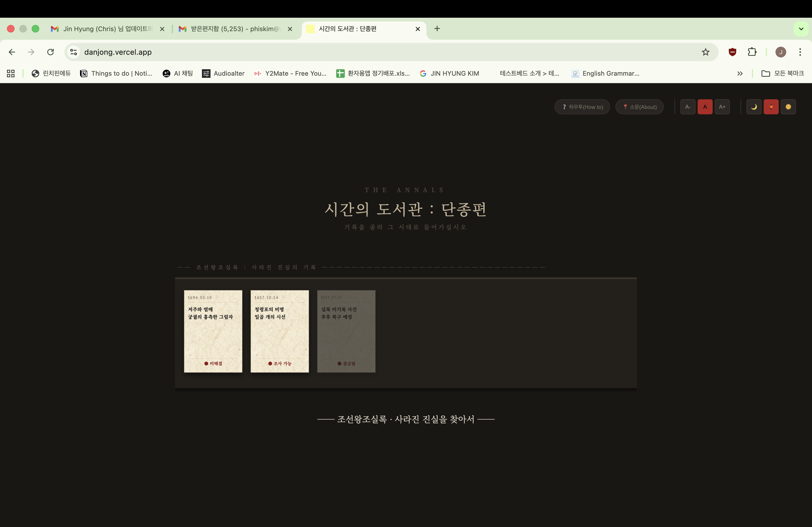Click the locked 실록 미기록 사건 card
The width and height of the screenshot is (812, 527).
[x=346, y=331]
